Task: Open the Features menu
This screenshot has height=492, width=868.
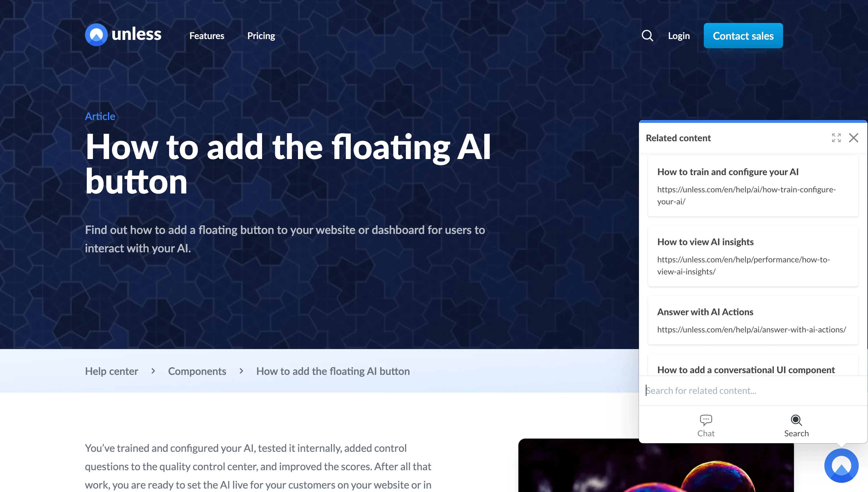Action: pos(206,36)
